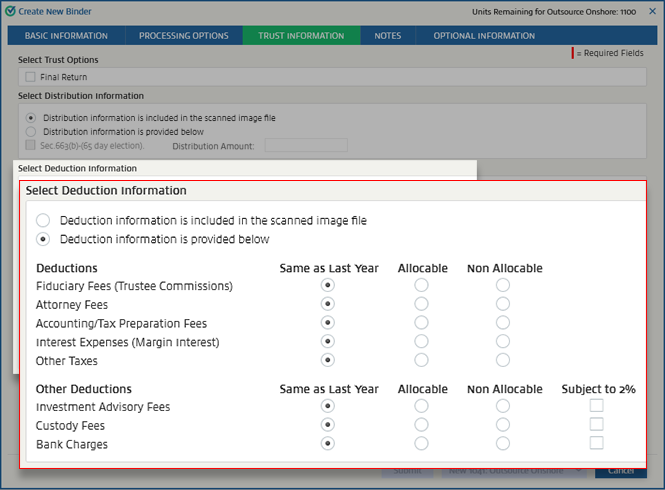
Task: Mark Other Taxes as Non Allocable
Action: point(503,360)
